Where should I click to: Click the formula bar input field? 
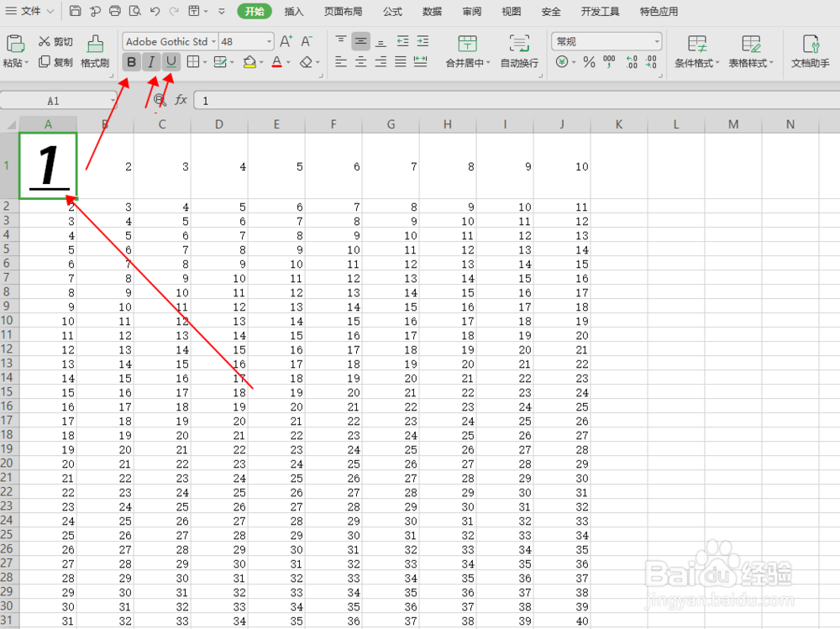tap(517, 101)
